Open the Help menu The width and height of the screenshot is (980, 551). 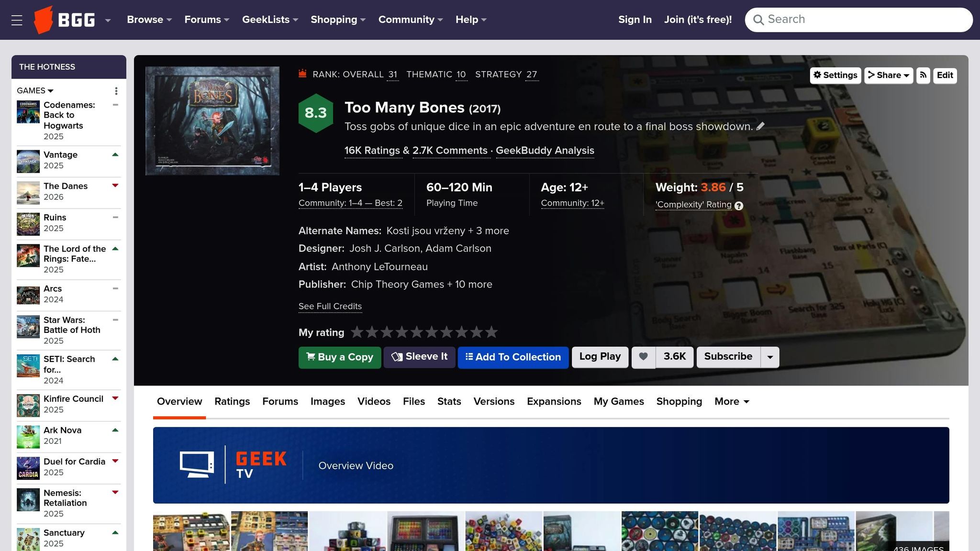[471, 20]
